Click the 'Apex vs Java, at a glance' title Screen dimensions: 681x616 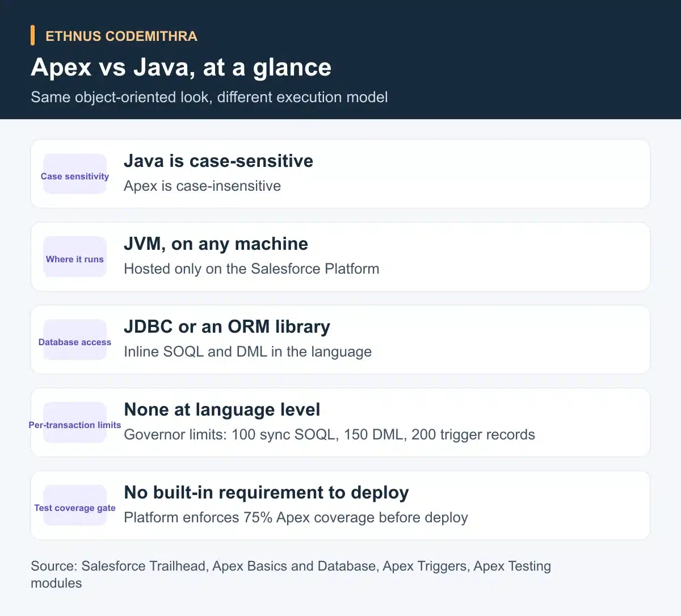[x=180, y=67]
